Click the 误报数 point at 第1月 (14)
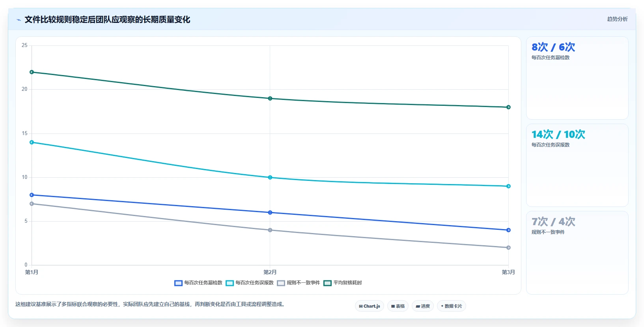 point(32,142)
